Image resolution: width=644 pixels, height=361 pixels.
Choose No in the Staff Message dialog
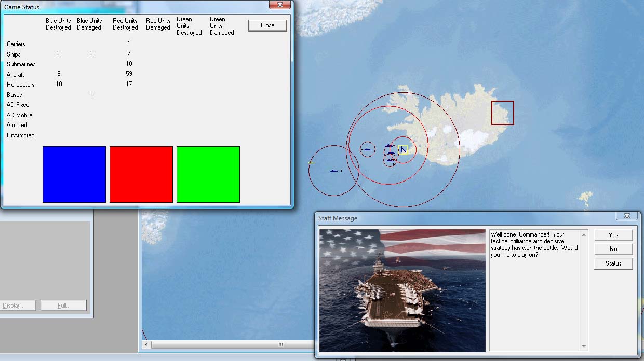(x=613, y=249)
